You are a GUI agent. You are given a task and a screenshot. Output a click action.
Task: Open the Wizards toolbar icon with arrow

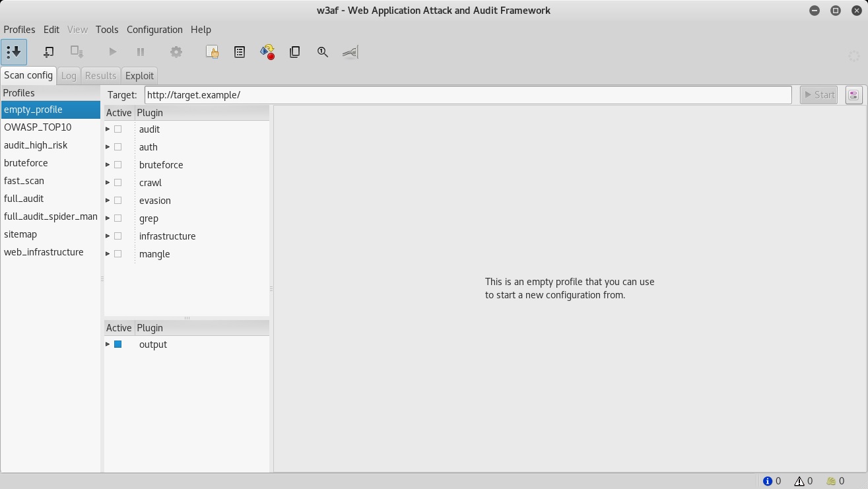14,52
